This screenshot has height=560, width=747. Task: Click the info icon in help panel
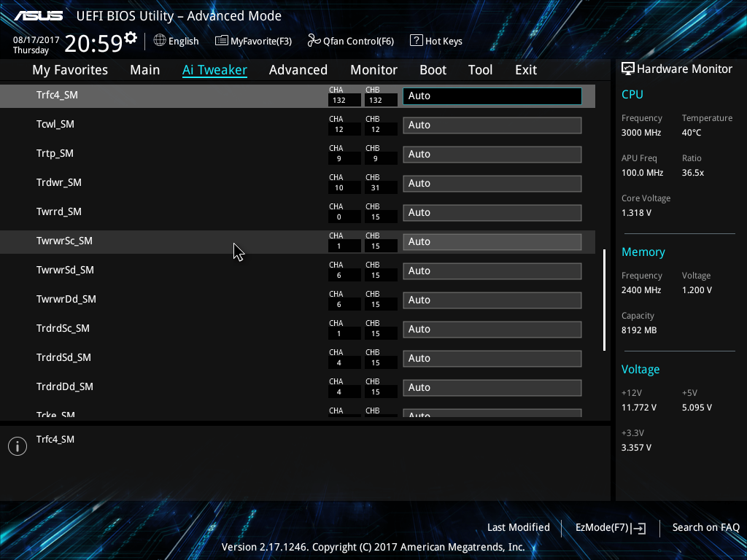coord(18,446)
